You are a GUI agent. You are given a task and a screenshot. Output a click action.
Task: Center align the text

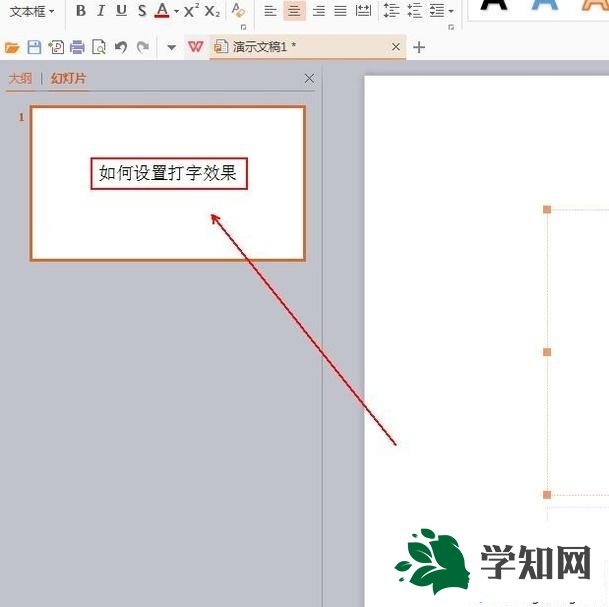(294, 10)
